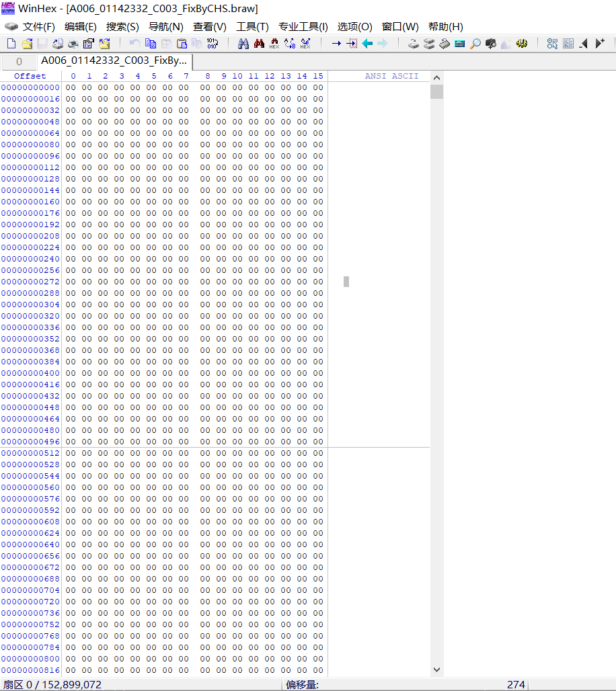This screenshot has width=616, height=691.
Task: Open the 搜索(S) menu
Action: pos(122,27)
